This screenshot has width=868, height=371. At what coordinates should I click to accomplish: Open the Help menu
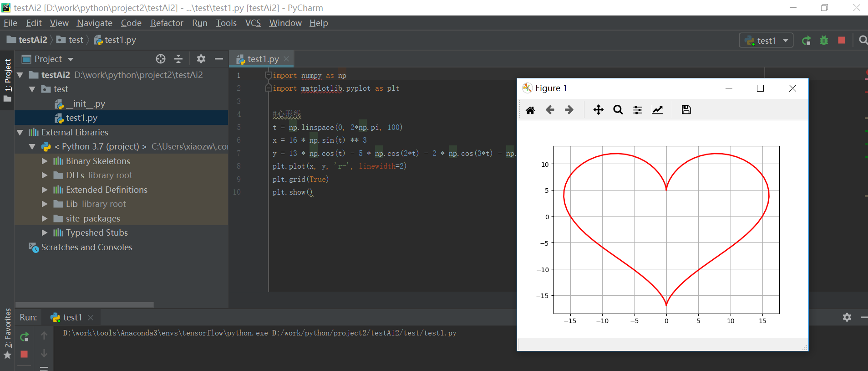319,23
